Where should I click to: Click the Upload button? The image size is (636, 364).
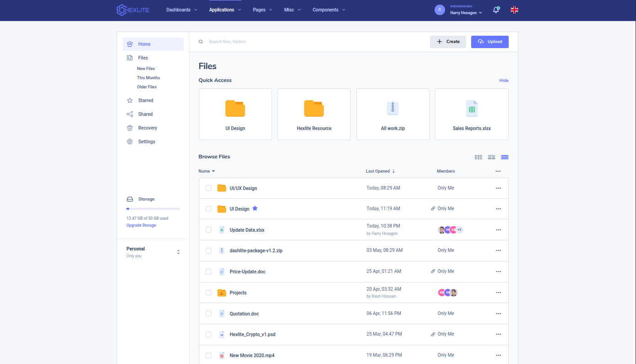click(489, 42)
